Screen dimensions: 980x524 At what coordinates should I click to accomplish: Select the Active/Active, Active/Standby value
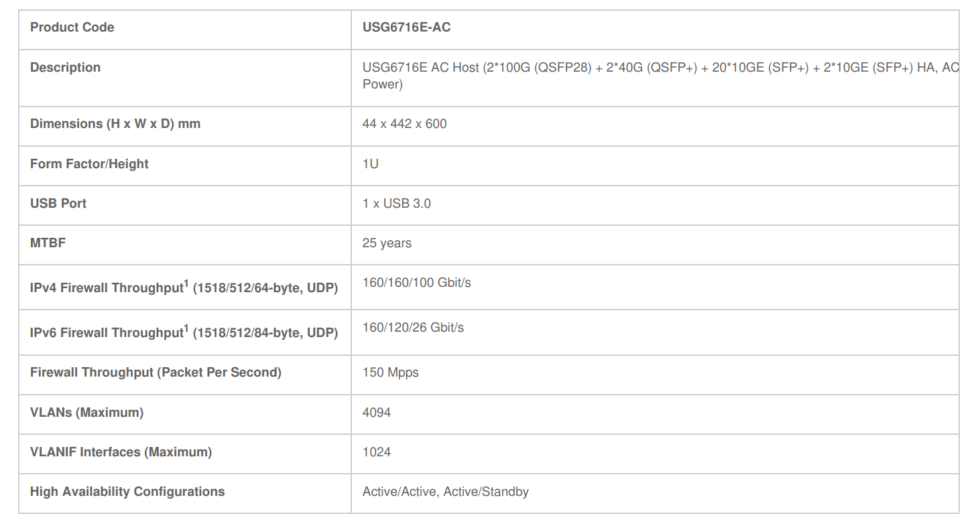(446, 492)
